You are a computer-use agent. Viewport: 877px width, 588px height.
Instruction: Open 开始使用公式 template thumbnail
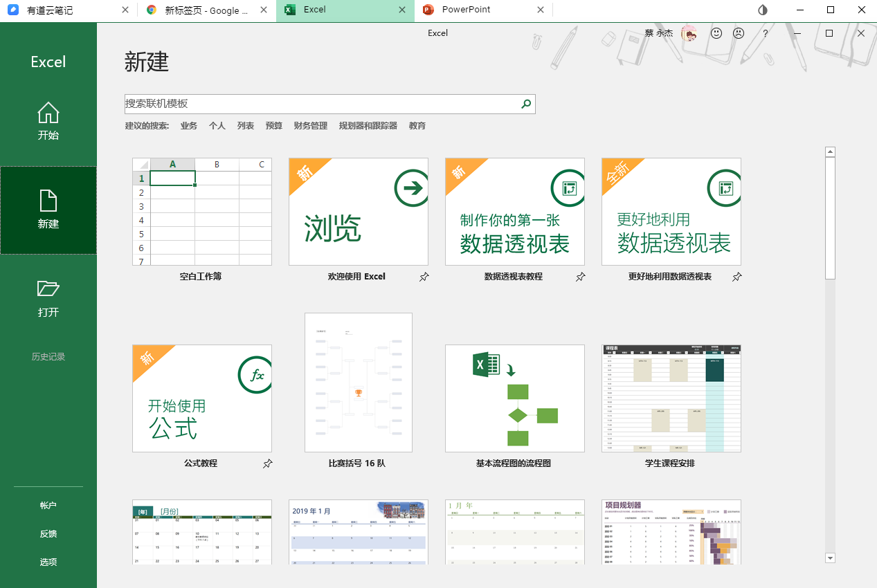coord(202,398)
